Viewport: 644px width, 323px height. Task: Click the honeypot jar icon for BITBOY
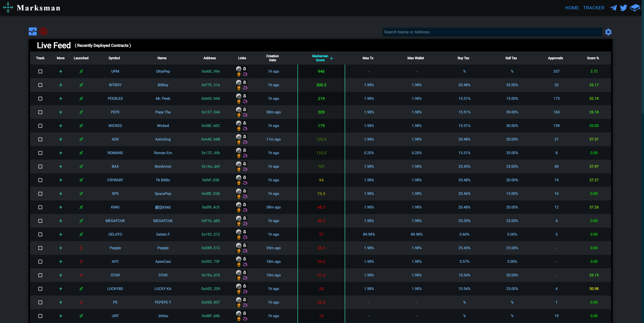[239, 88]
